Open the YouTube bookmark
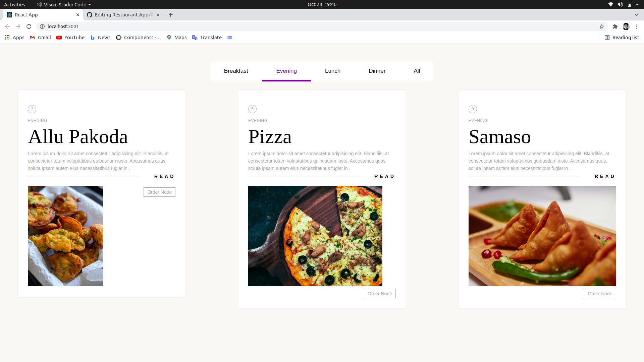Image resolution: width=644 pixels, height=362 pixels. 70,37
